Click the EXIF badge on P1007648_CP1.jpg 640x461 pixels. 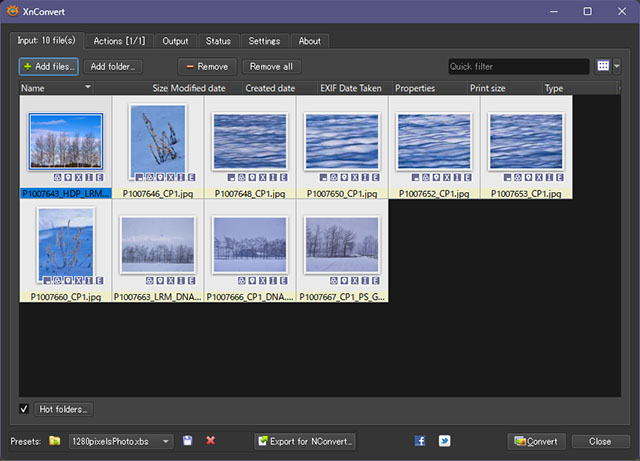[x=283, y=177]
